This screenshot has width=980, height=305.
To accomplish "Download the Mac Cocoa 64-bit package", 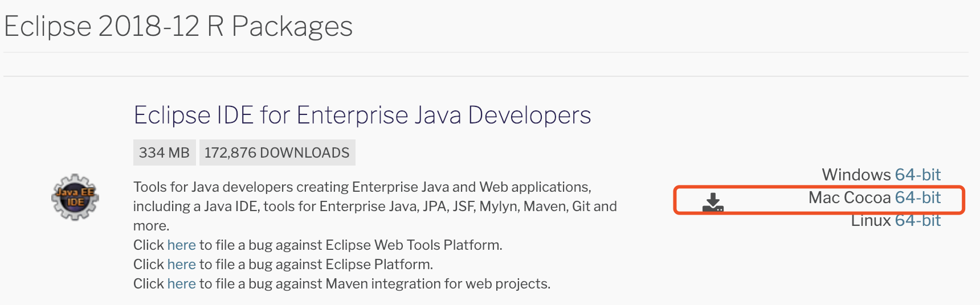I will pos(917,197).
